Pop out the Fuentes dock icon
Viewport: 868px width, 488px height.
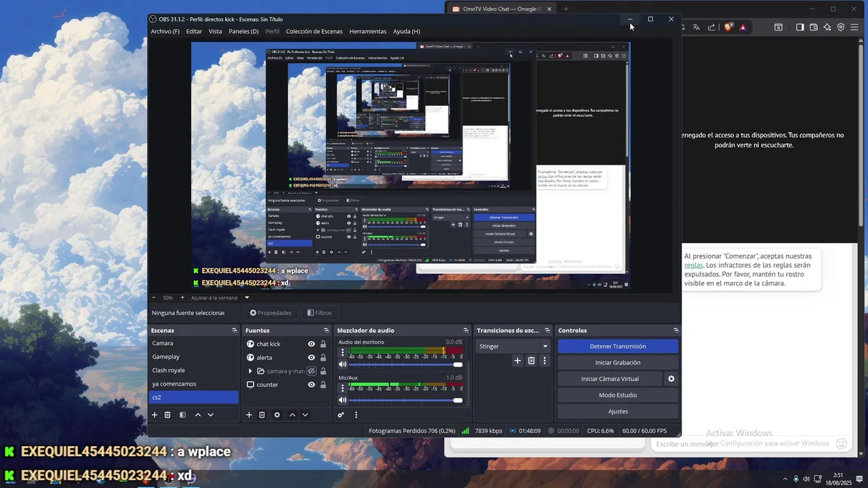325,330
